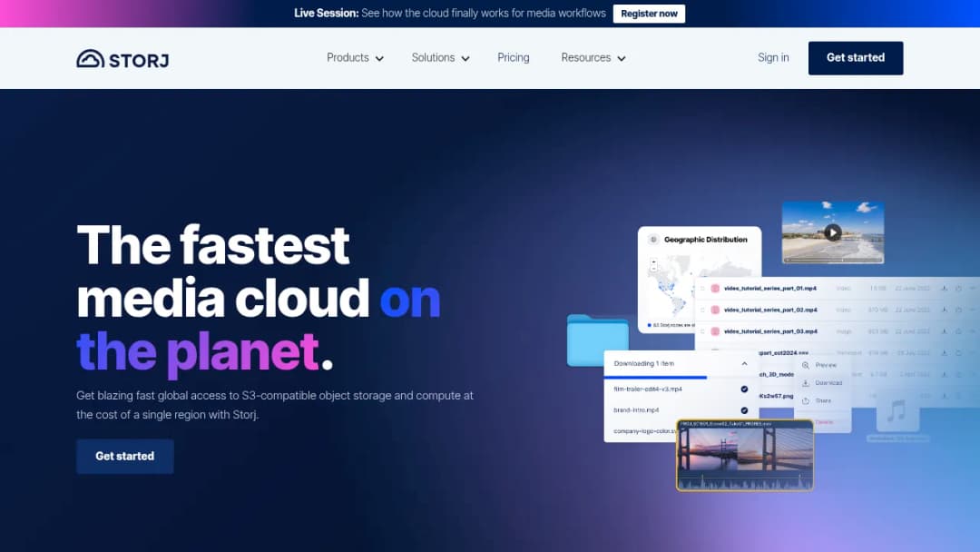Viewport: 980px width, 552px height.
Task: Click pink file icon for video_tutorial_series_part_01.mp4
Action: pos(715,288)
